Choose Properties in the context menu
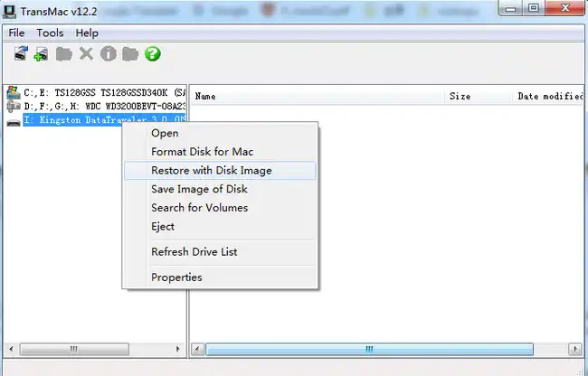This screenshot has width=588, height=376. 220,277
